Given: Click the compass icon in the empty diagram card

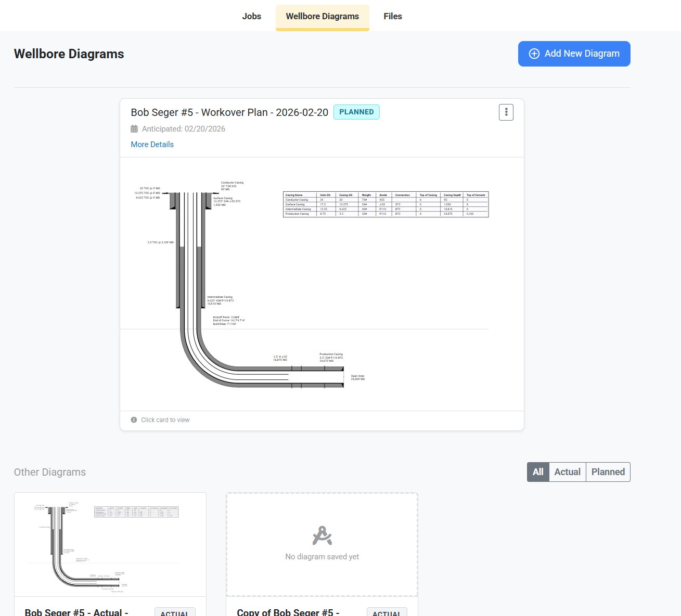Looking at the screenshot, I should click(x=322, y=536).
